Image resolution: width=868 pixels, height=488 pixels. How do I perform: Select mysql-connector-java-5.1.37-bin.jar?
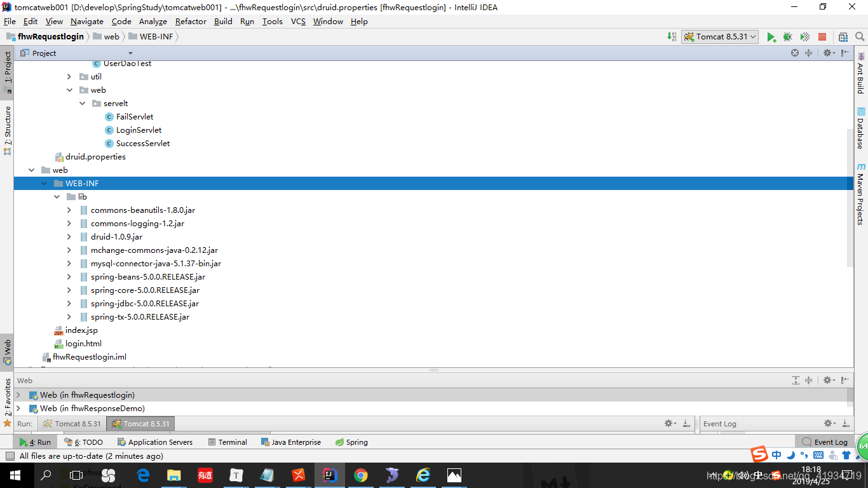[156, 264]
